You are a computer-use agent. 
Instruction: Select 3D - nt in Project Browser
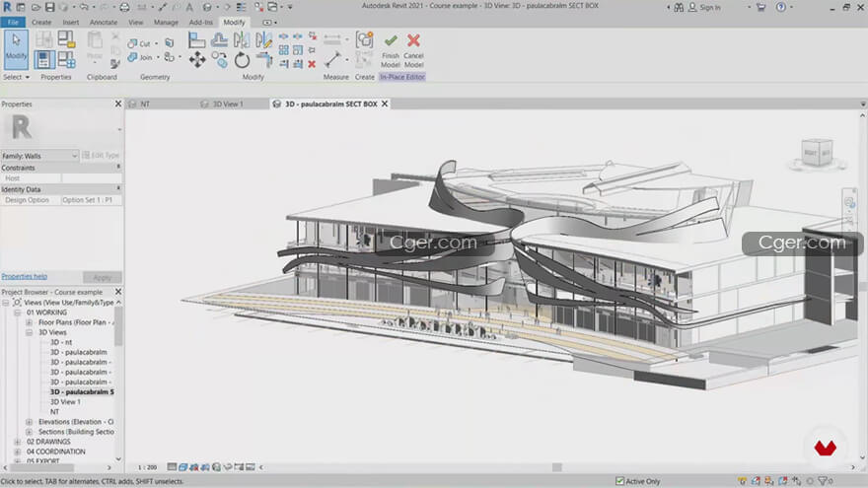click(x=61, y=342)
